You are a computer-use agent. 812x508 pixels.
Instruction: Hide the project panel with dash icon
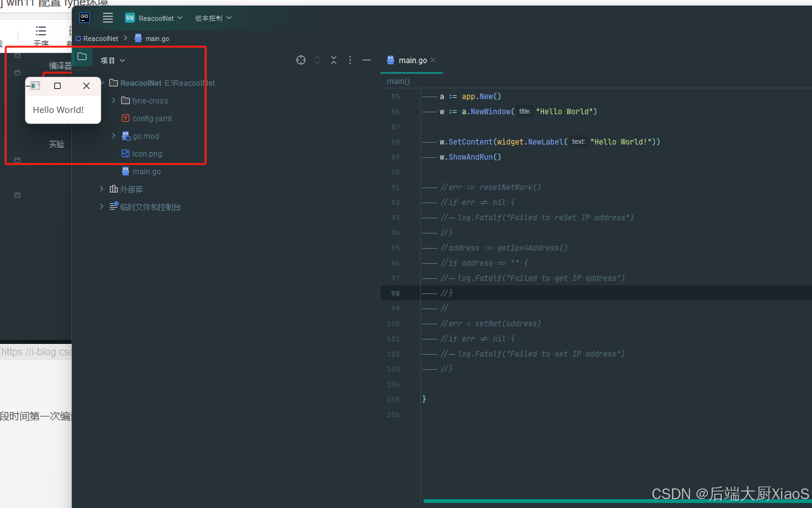click(367, 60)
